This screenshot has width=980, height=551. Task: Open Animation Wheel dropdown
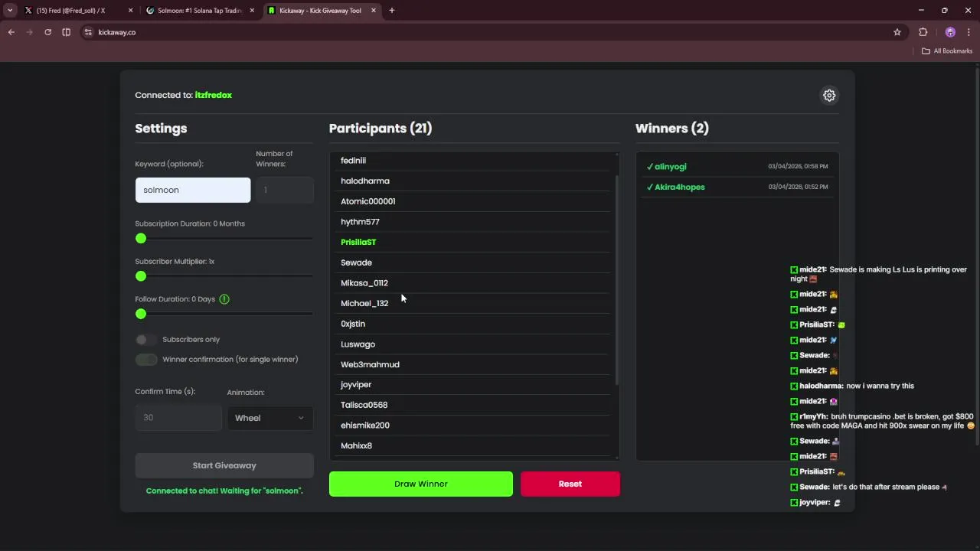coord(270,418)
